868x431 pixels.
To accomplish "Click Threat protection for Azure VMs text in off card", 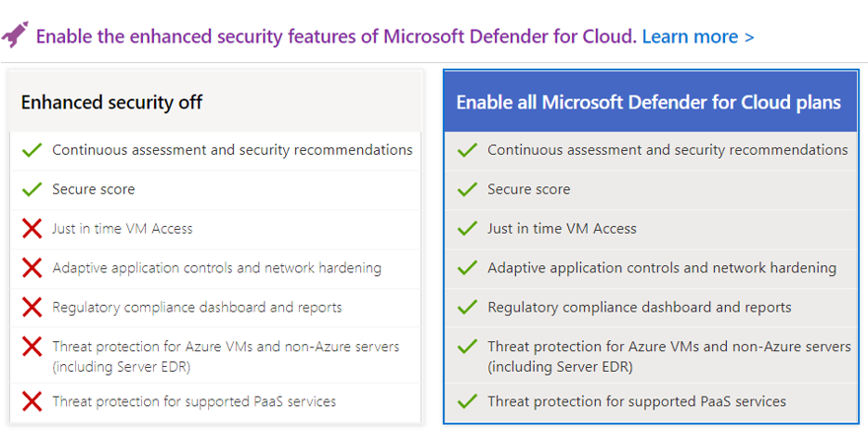I will [x=226, y=356].
